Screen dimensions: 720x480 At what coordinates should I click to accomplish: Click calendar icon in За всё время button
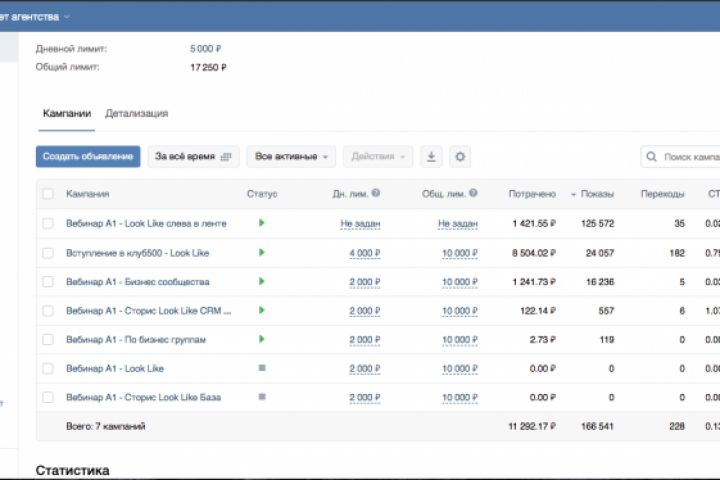pos(226,157)
